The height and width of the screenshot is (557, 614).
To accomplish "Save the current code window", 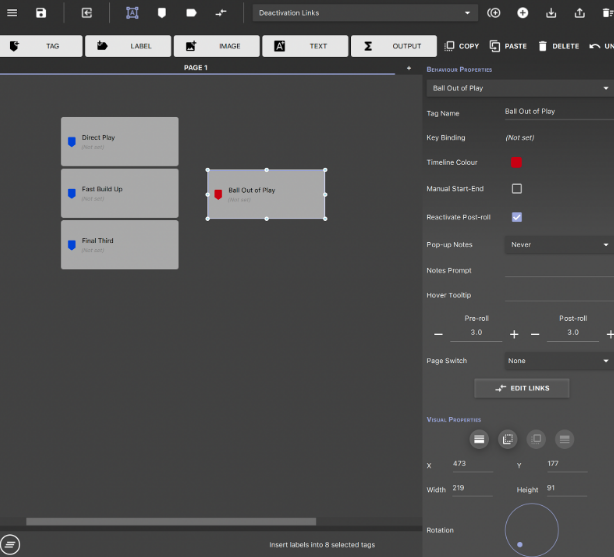I will (x=41, y=13).
